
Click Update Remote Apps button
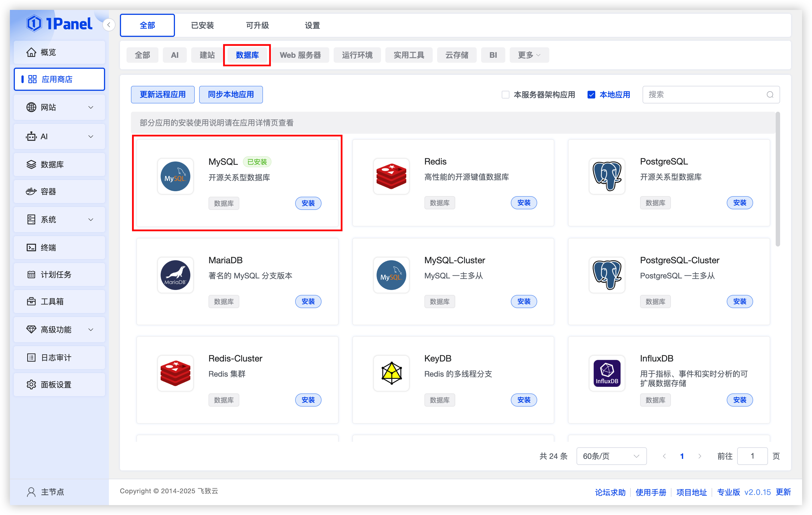coord(163,95)
